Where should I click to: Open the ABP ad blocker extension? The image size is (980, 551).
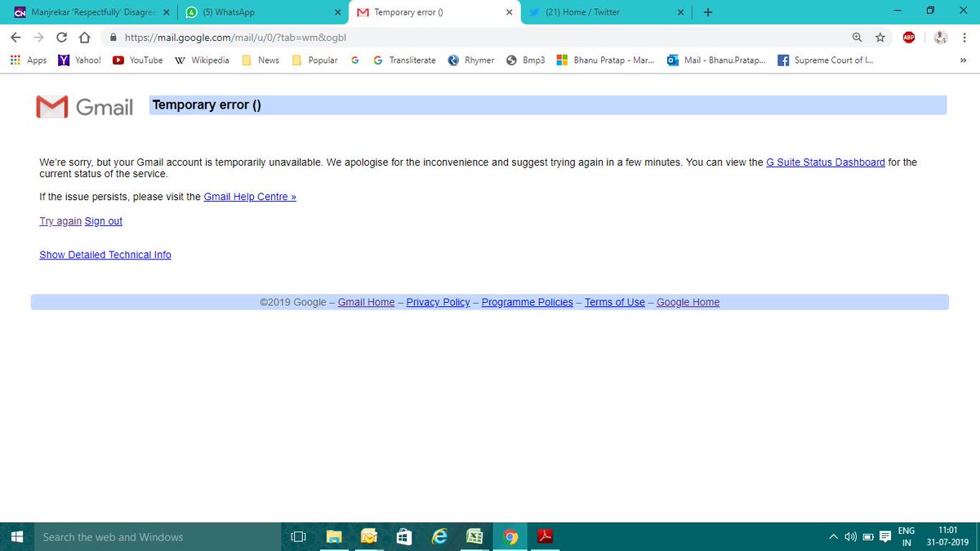pos(909,37)
